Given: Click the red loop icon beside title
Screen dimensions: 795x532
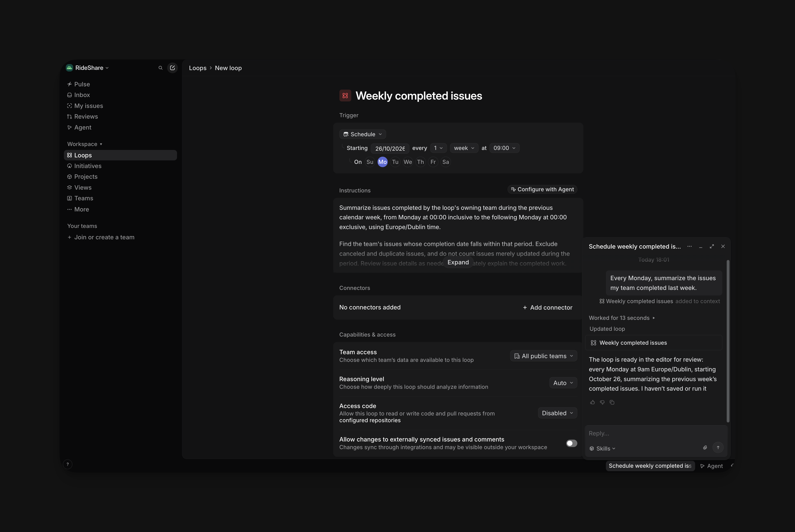Looking at the screenshot, I should pos(345,96).
